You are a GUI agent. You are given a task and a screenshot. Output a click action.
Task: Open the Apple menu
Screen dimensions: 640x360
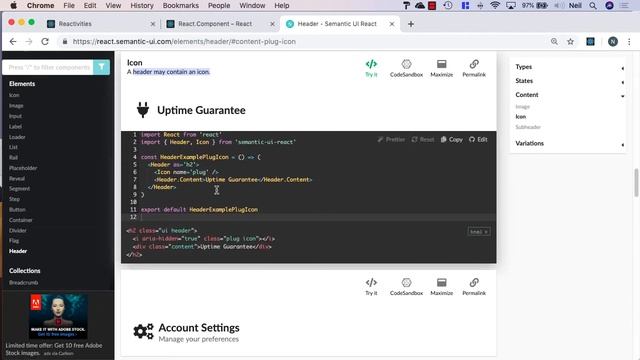(x=13, y=5)
